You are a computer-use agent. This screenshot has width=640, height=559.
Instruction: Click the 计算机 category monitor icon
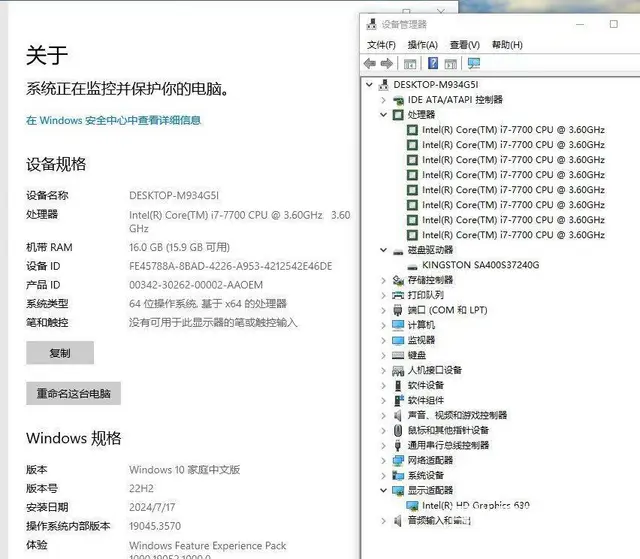tap(398, 325)
